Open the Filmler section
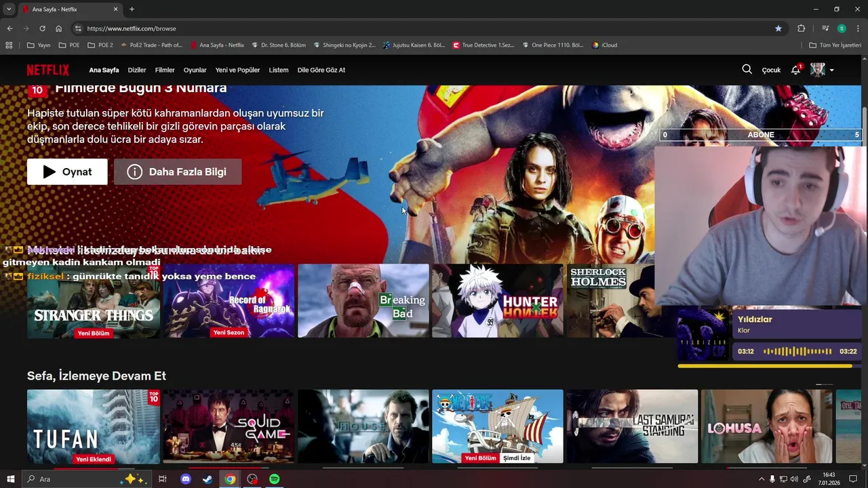Screen dimensions: 868x488 pyautogui.click(x=165, y=70)
